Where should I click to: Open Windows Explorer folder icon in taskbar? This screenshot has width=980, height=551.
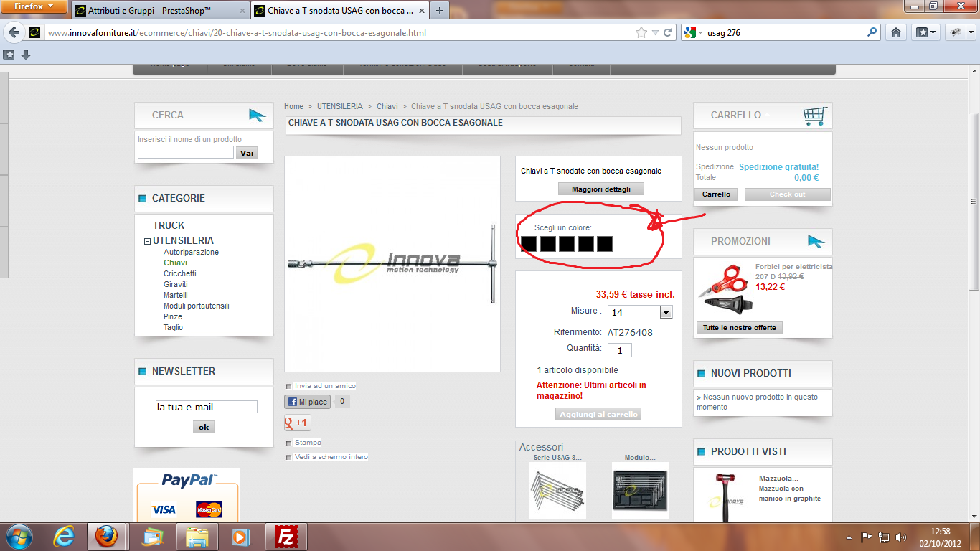[197, 536]
